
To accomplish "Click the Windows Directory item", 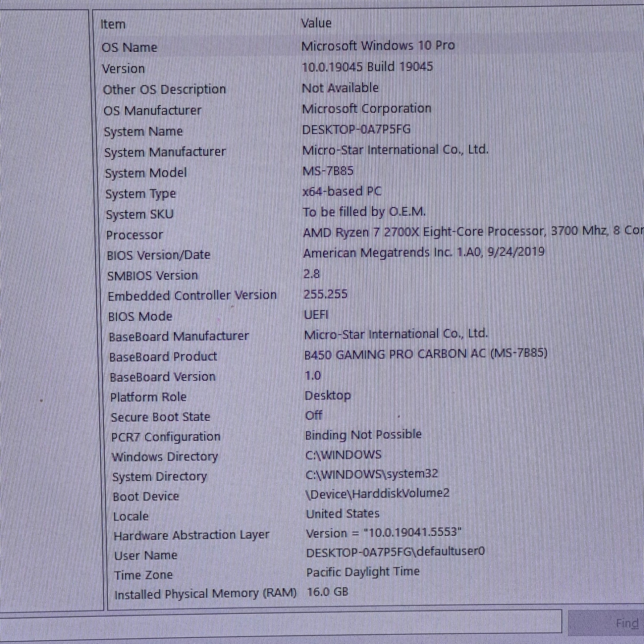I will [165, 457].
